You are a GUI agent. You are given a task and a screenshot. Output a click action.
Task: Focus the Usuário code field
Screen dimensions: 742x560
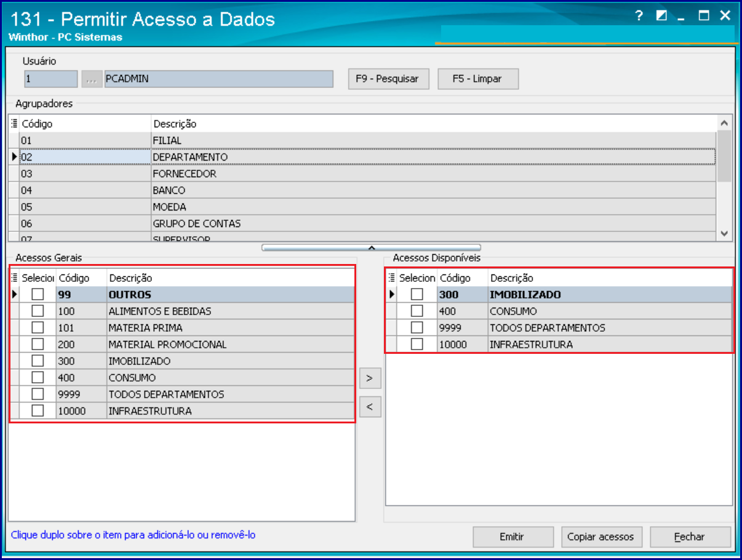(x=51, y=79)
